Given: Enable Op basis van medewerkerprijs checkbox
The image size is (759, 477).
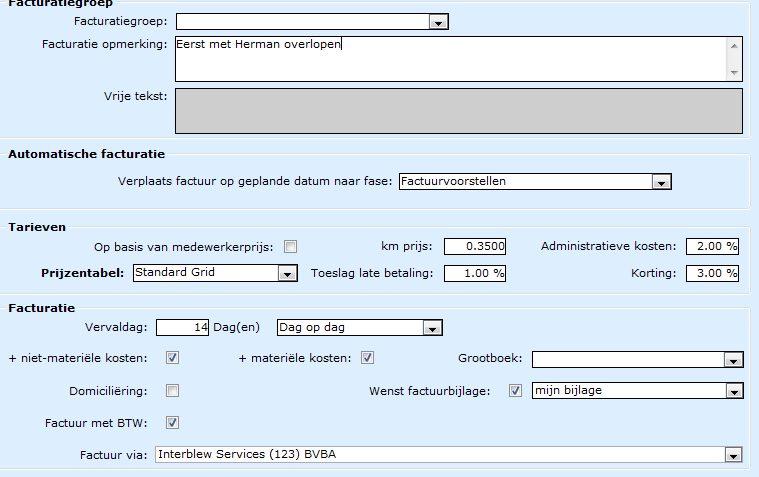Looking at the screenshot, I should pyautogui.click(x=291, y=247).
